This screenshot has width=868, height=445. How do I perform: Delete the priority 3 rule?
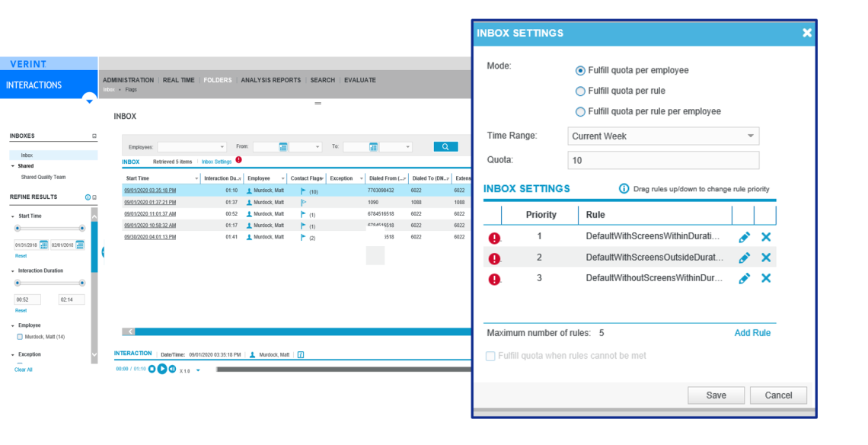[x=766, y=278]
